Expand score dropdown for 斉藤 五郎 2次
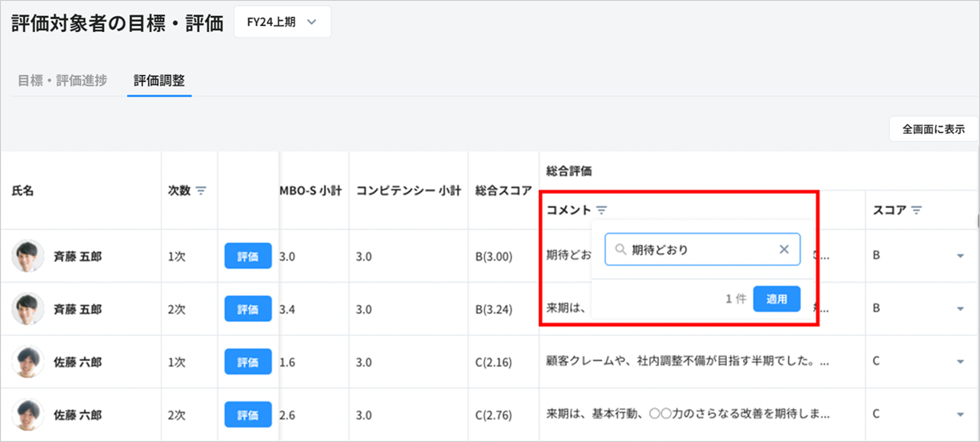 tap(960, 309)
